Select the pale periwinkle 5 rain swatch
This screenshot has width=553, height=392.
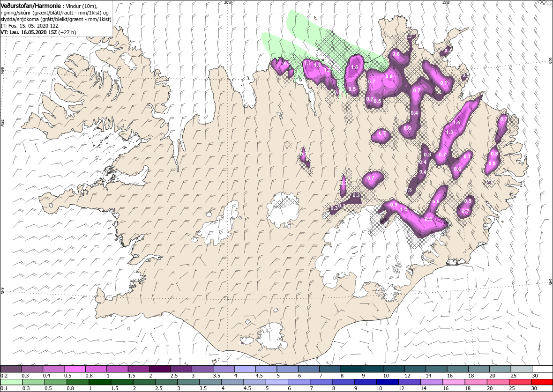point(276,382)
